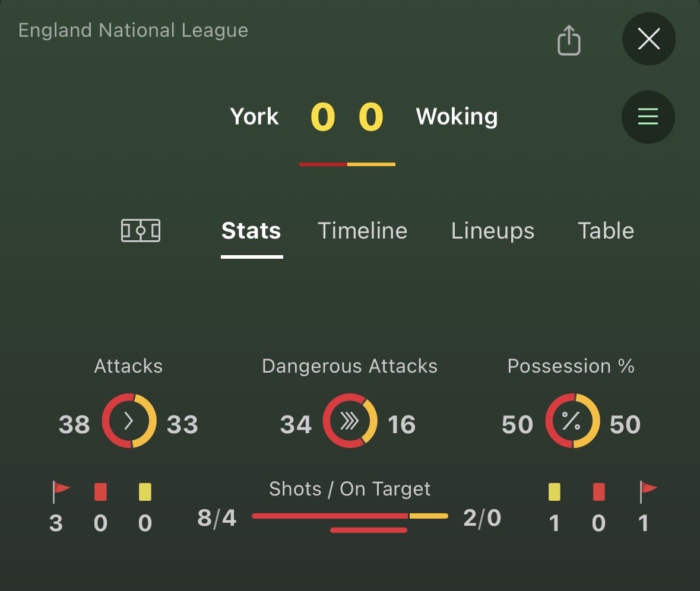Tap the share icon
The height and width of the screenshot is (591, 700).
[568, 40]
